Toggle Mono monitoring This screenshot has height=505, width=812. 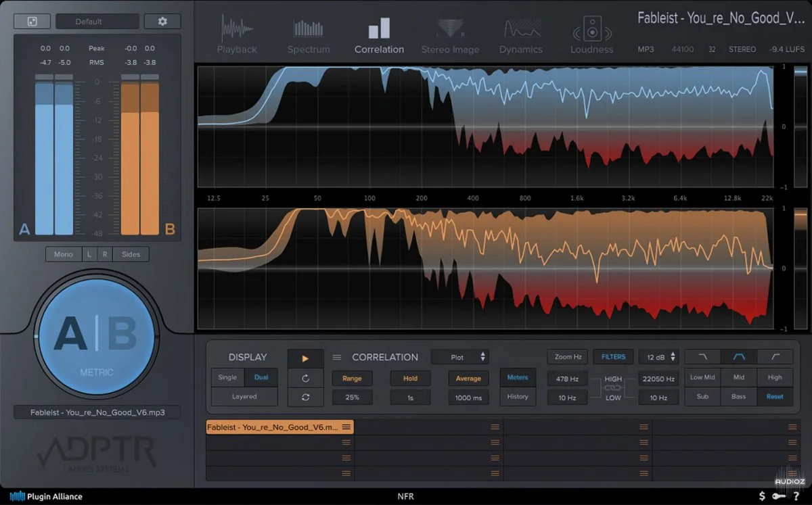pos(63,255)
